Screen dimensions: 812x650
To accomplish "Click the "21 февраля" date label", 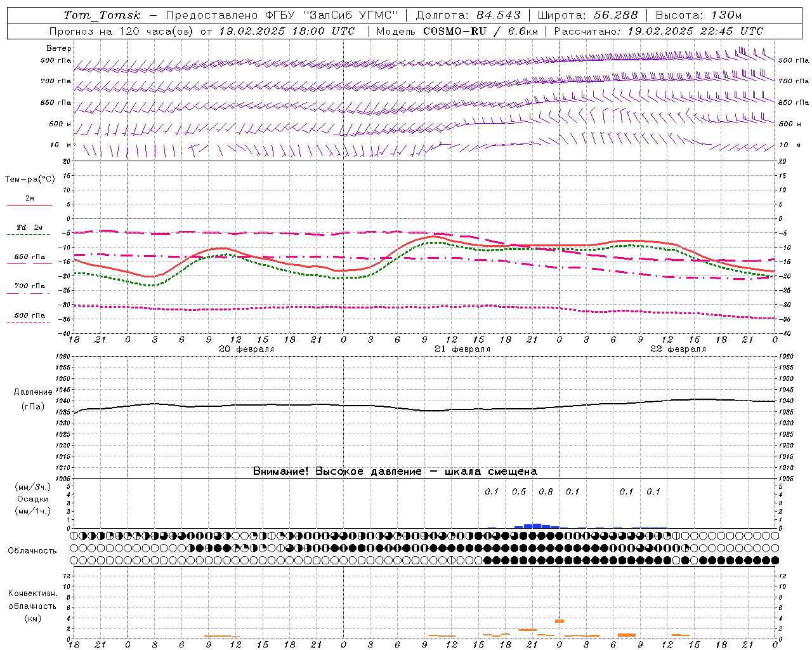I will (462, 349).
